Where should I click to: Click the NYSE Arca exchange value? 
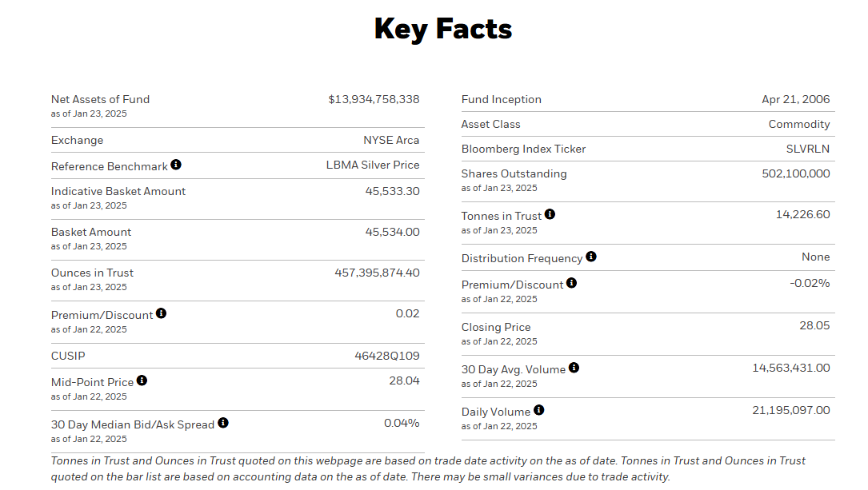click(x=391, y=140)
